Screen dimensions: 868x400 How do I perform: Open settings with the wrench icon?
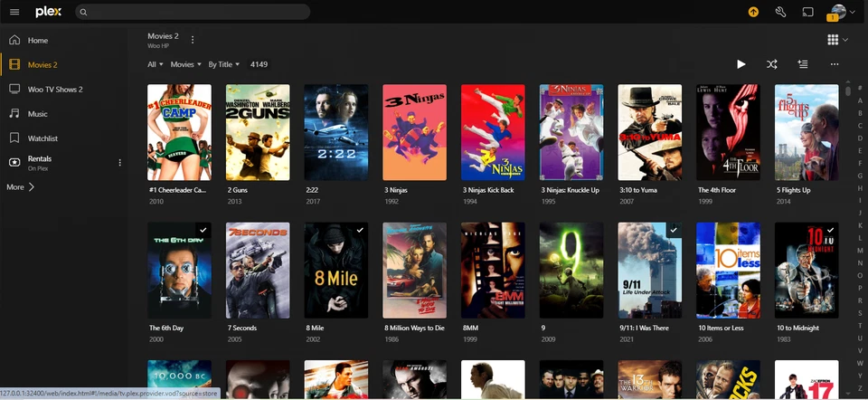click(x=780, y=12)
